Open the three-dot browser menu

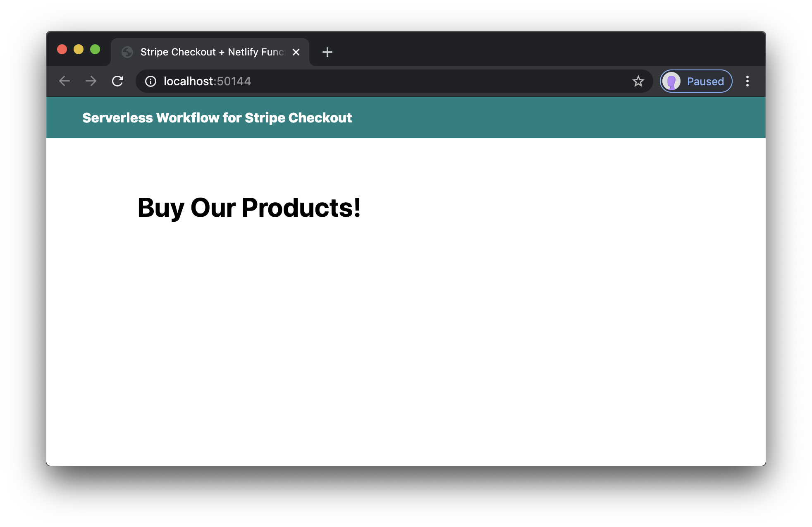point(748,81)
